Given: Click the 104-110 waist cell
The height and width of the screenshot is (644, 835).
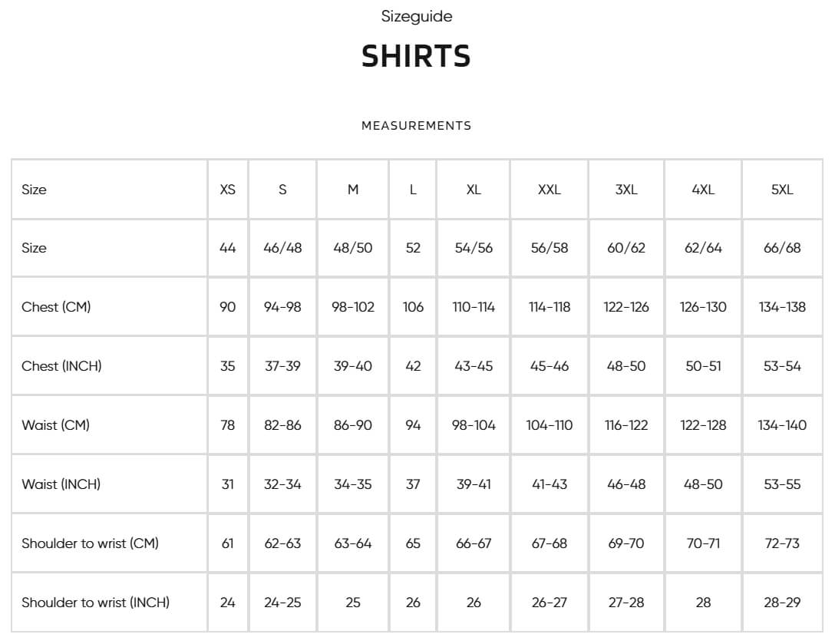Looking at the screenshot, I should click(549, 425).
